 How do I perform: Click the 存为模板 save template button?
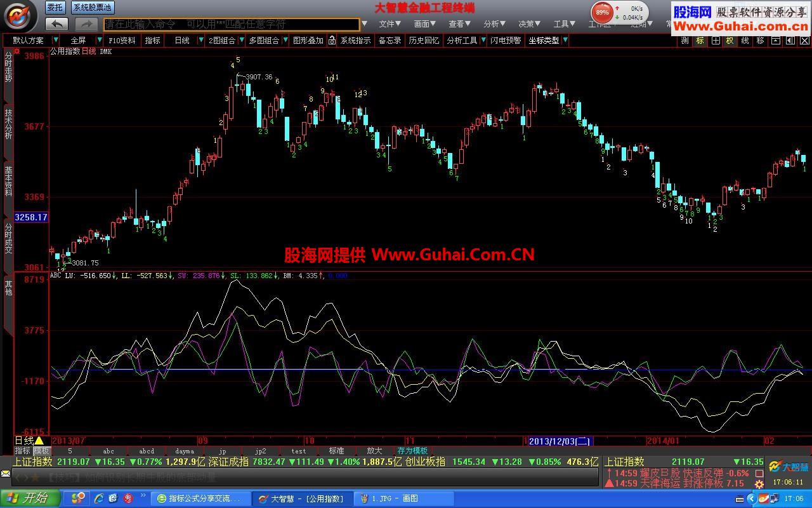tap(412, 451)
